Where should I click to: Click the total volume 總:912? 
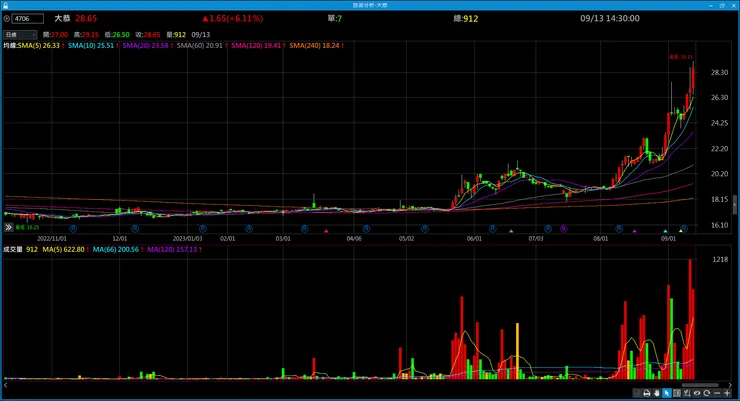click(466, 18)
